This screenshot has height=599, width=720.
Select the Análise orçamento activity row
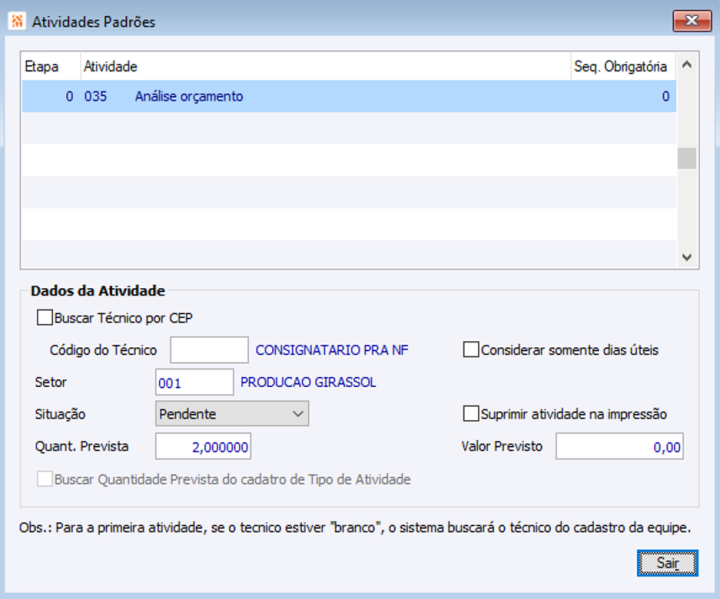point(349,96)
